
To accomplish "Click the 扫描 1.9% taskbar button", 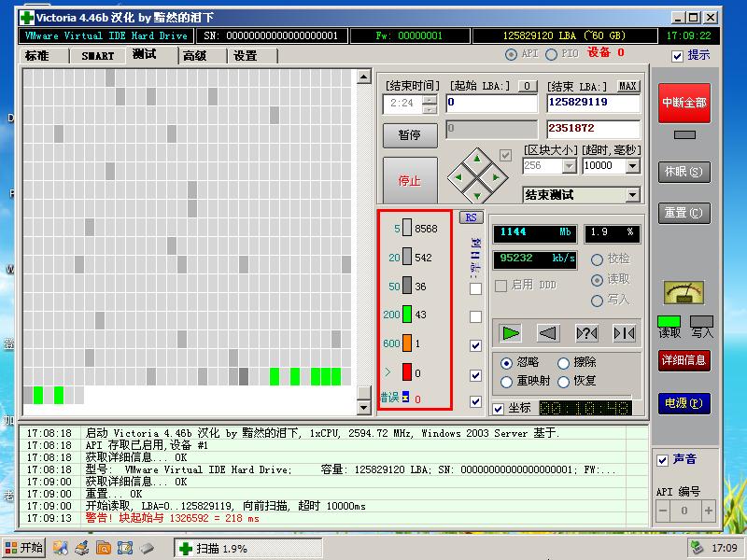I will (247, 549).
